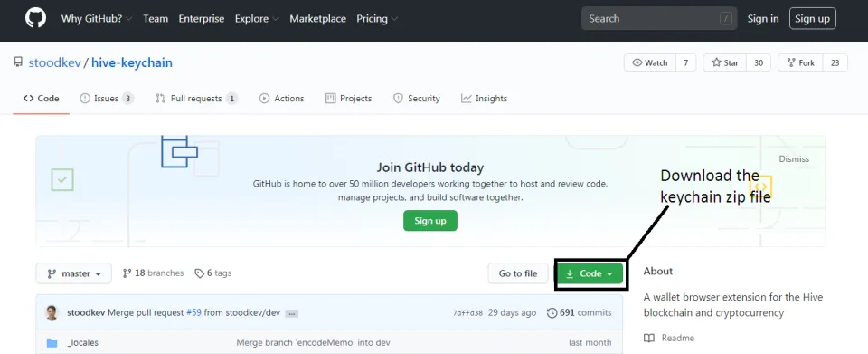The height and width of the screenshot is (354, 868).
Task: Select the Code tab
Action: pyautogui.click(x=41, y=98)
